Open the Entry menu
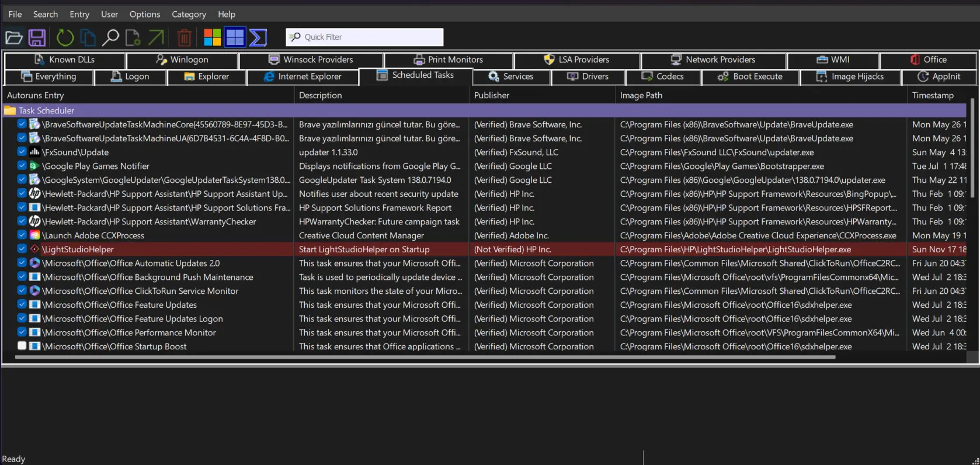Image resolution: width=980 pixels, height=465 pixels. (79, 14)
